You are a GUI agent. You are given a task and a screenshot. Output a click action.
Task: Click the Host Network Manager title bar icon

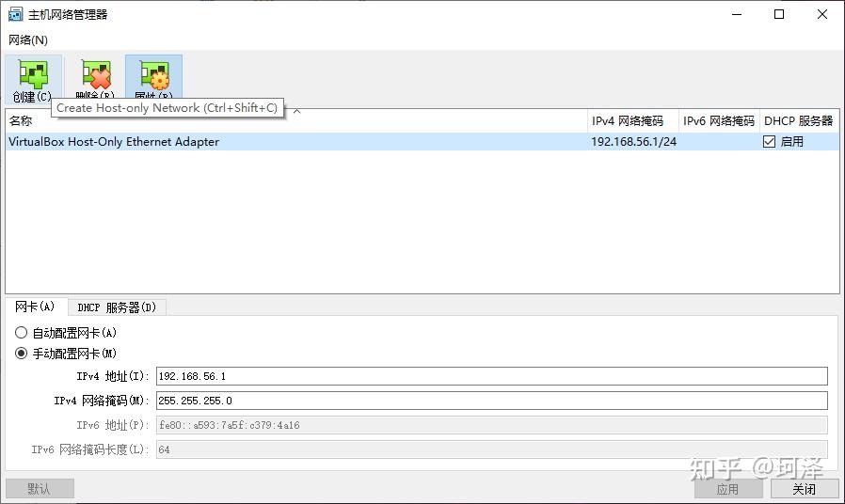[x=16, y=14]
